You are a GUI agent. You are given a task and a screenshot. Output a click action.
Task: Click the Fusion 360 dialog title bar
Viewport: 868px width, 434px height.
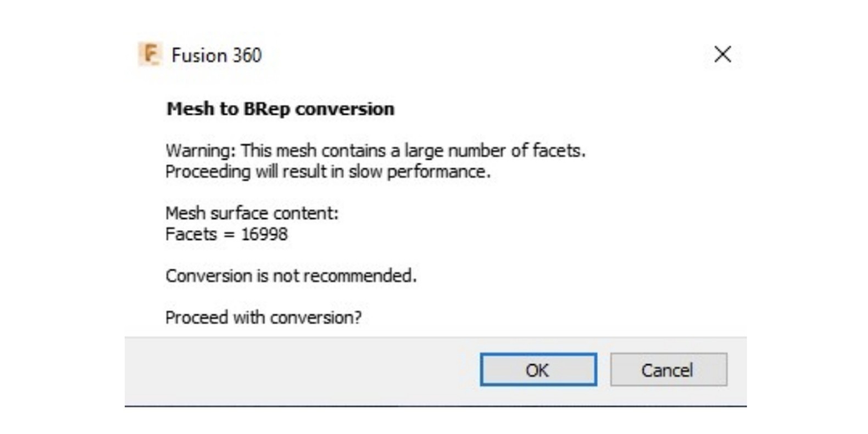216,55
